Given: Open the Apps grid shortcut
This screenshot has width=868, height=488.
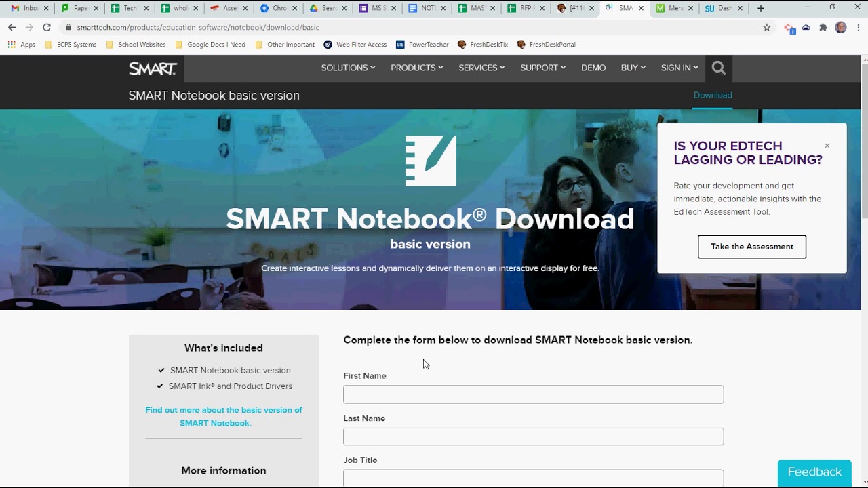Looking at the screenshot, I should [x=22, y=45].
